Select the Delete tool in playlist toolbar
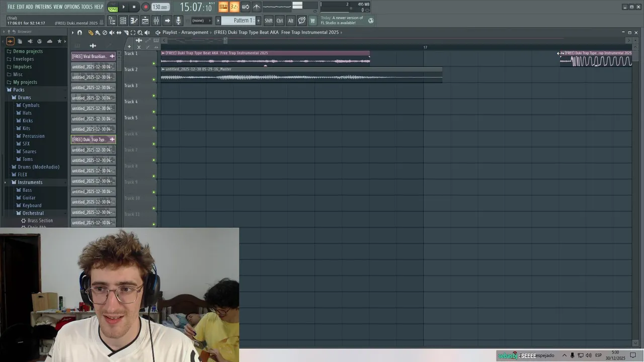 105,33
